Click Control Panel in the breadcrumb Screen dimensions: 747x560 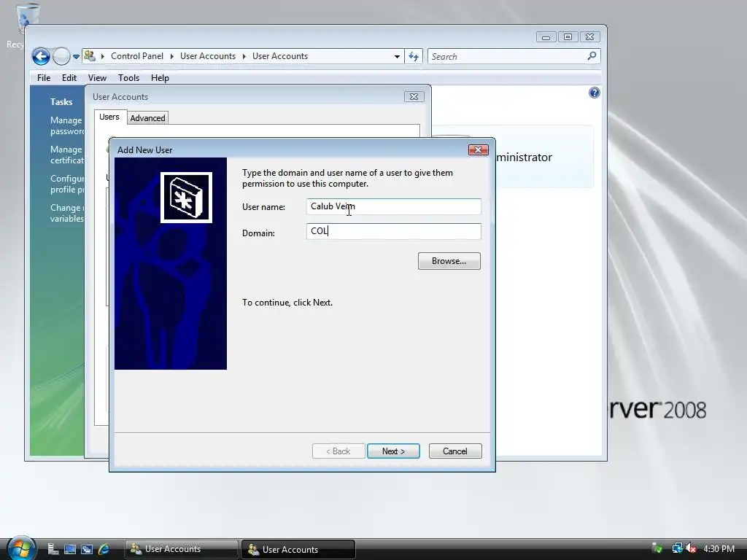[x=136, y=56]
